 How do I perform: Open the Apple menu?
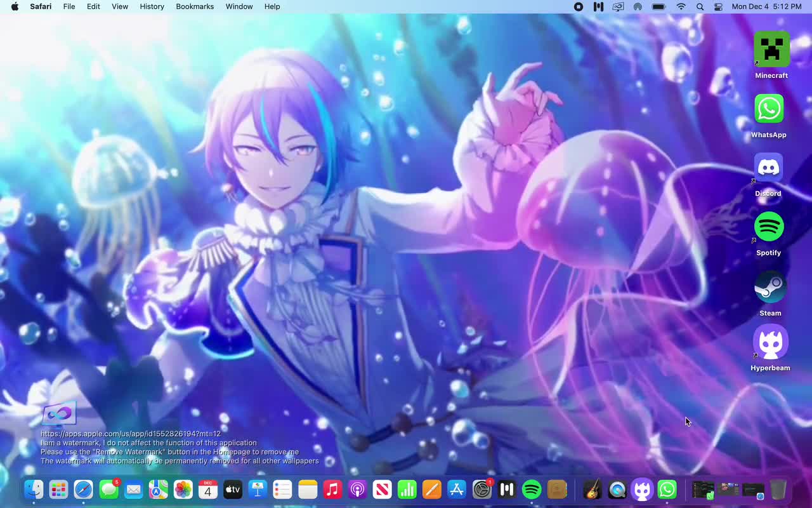[x=15, y=6]
